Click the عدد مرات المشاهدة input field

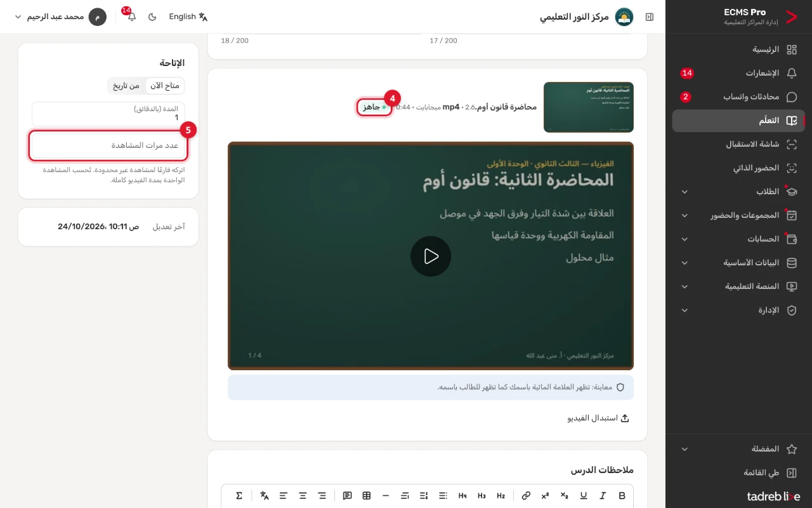[x=108, y=145]
